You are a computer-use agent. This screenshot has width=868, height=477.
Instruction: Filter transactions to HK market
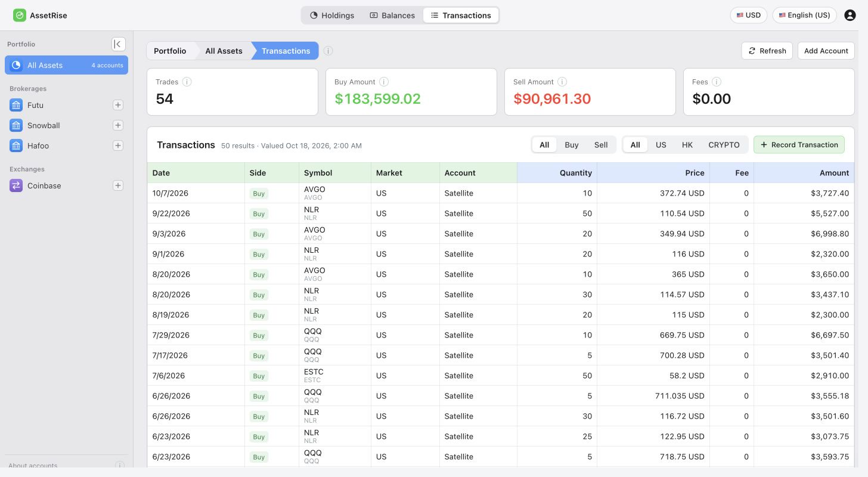click(687, 145)
